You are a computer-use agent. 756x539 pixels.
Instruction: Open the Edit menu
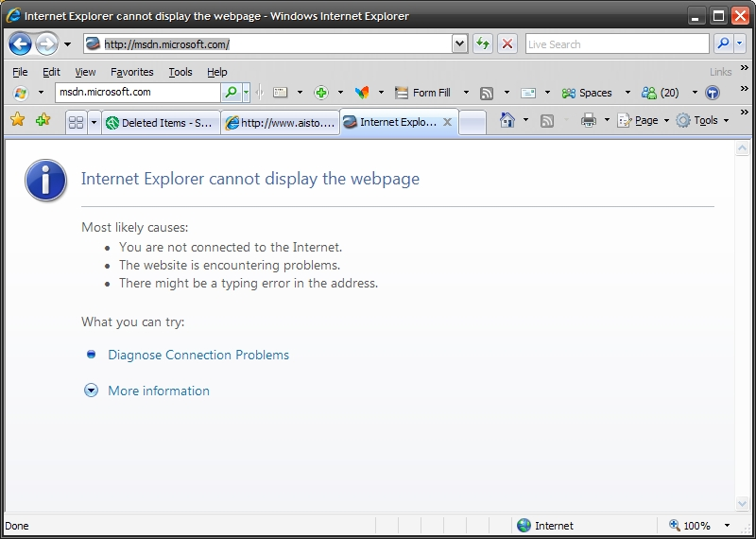click(x=51, y=72)
